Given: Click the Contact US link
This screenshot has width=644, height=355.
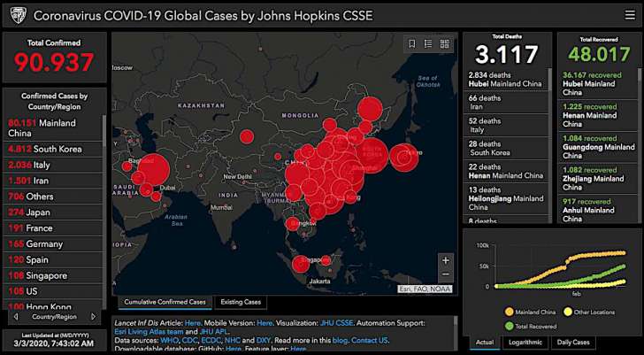Looking at the screenshot, I should coord(369,341).
